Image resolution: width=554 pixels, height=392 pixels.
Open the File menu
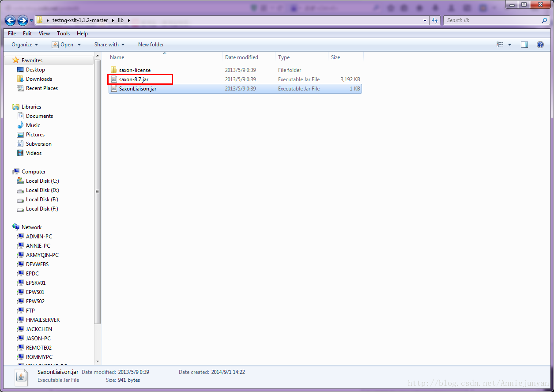pos(12,34)
